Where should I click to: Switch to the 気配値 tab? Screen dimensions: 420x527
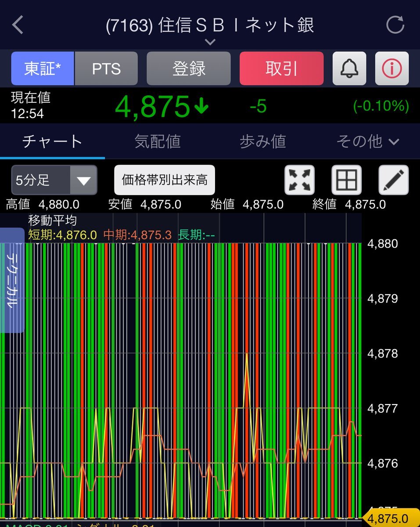click(x=157, y=141)
